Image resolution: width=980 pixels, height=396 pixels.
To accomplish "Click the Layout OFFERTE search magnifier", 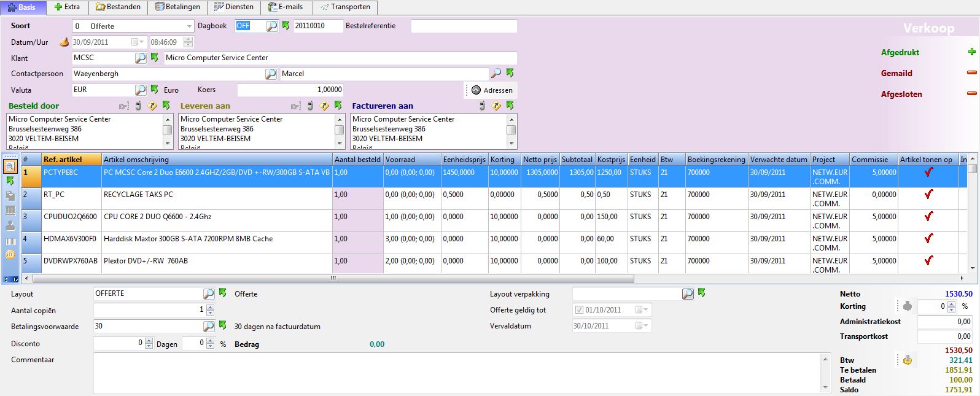I will point(209,293).
